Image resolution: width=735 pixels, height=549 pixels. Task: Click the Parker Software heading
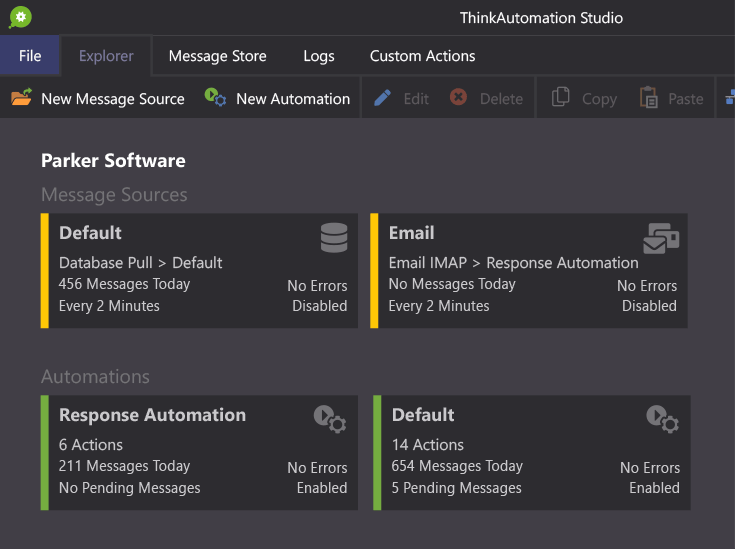pyautogui.click(x=113, y=160)
